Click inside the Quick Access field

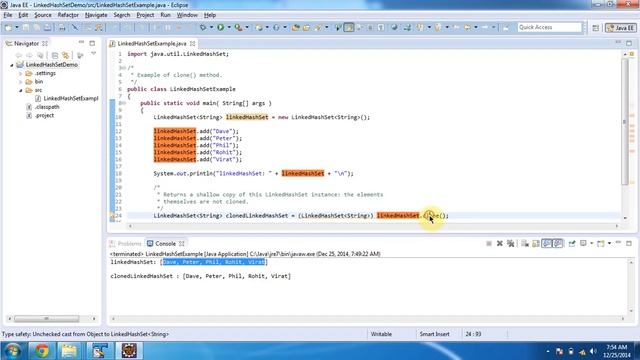(549, 27)
